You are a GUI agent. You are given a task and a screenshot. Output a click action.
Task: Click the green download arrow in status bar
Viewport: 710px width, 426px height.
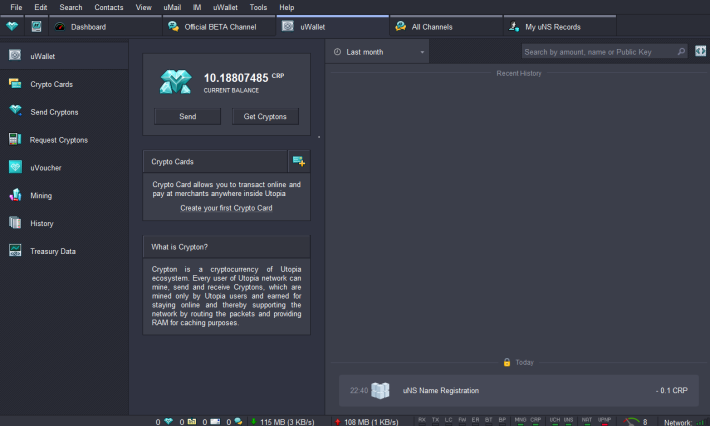253,421
